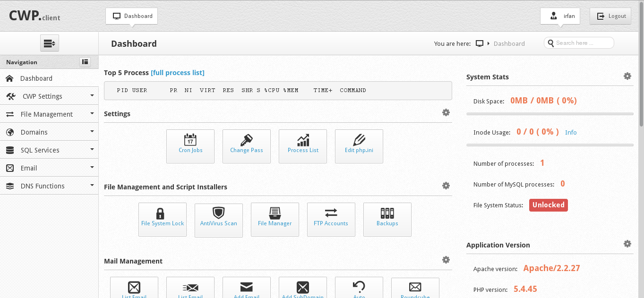Screen dimensions: 644x298
Task: Open the Roundcube envelope icon
Action: pyautogui.click(x=415, y=288)
